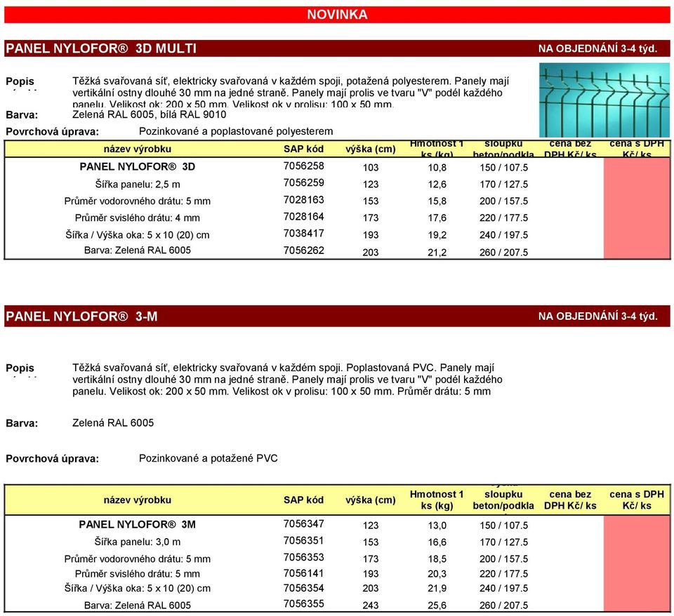Select the height value 243
The image size is (674, 616).
371,605
